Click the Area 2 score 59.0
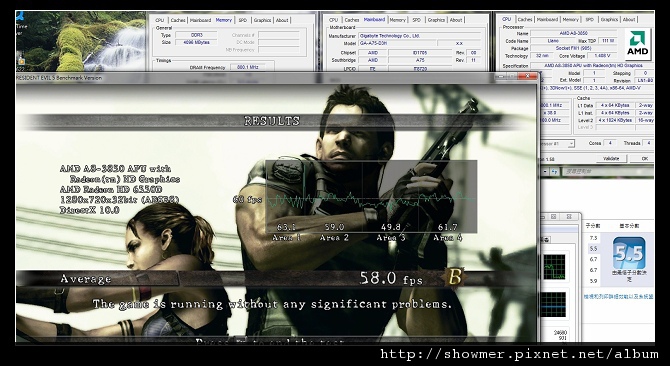The image size is (670, 366). click(x=334, y=227)
